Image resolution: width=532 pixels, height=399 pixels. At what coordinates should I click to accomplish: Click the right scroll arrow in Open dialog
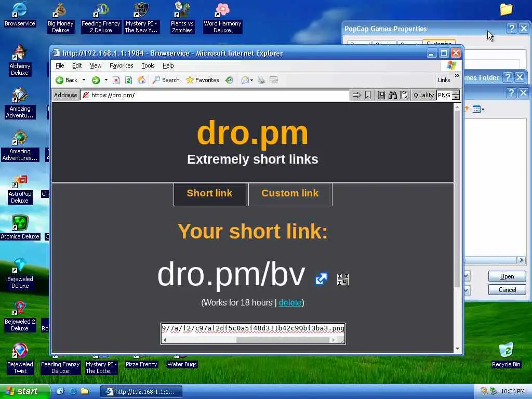coord(521,260)
